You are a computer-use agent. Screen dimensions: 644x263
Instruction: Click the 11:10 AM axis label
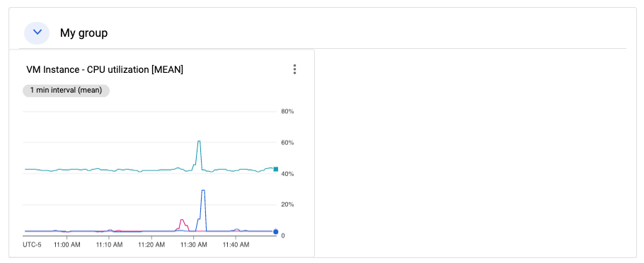click(x=109, y=245)
